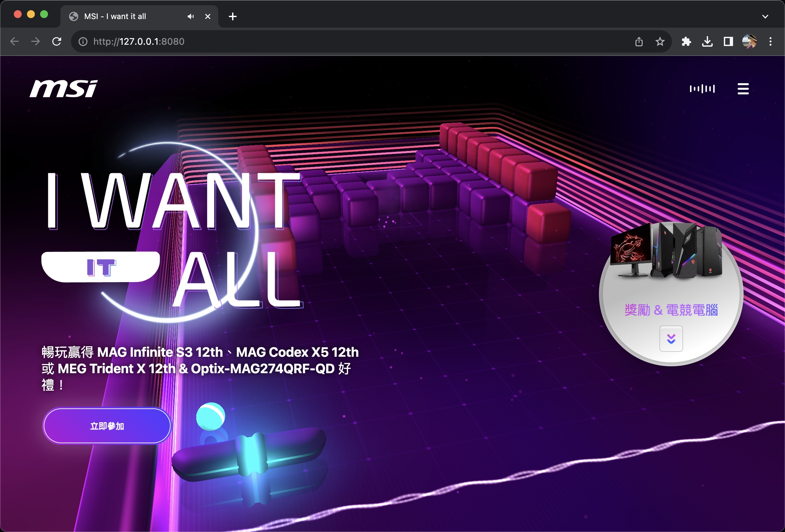The width and height of the screenshot is (785, 532).
Task: Bookmark this page with star icon
Action: click(x=660, y=41)
